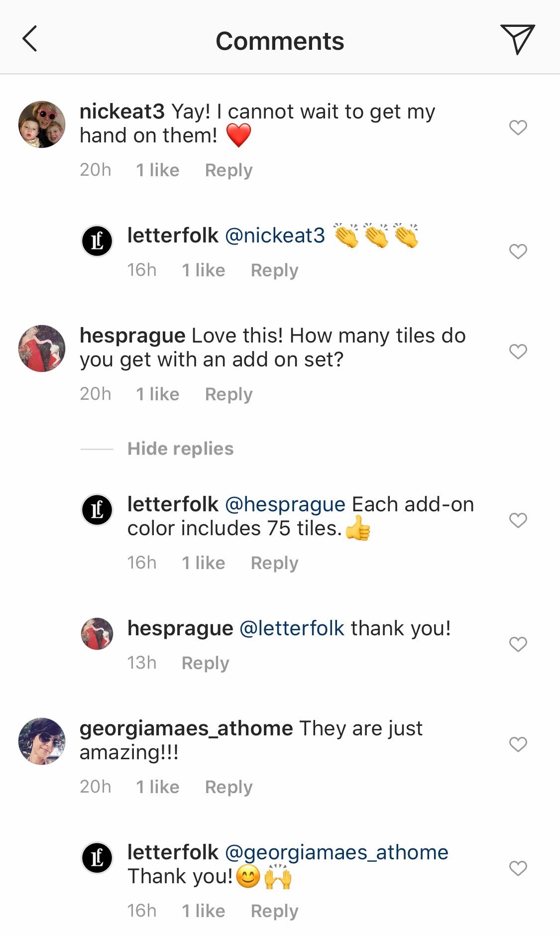Open nickeat3's profile picture
The image size is (560, 936).
pyautogui.click(x=42, y=124)
